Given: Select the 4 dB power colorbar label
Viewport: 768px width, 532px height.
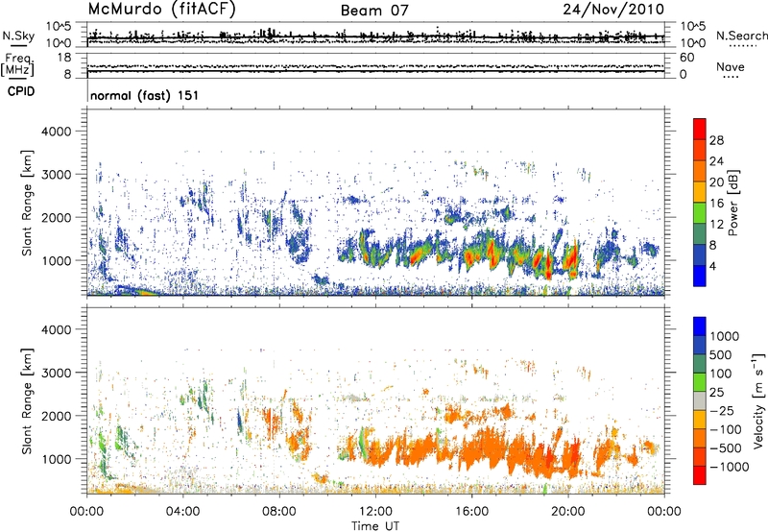Looking at the screenshot, I should coord(712,267).
